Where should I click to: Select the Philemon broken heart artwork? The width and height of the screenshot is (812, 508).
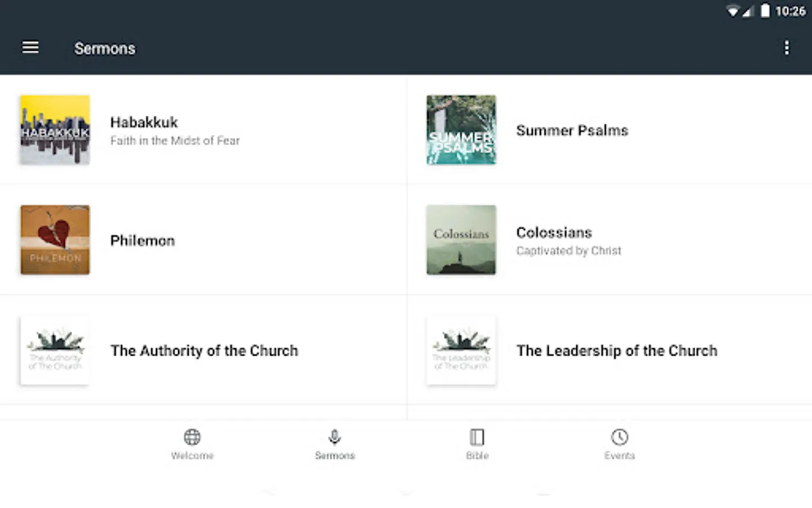click(55, 240)
